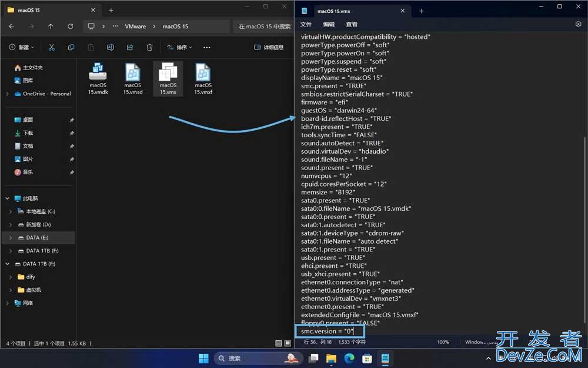The image size is (588, 368).
Task: Open Task View on the taskbar
Action: pyautogui.click(x=313, y=358)
